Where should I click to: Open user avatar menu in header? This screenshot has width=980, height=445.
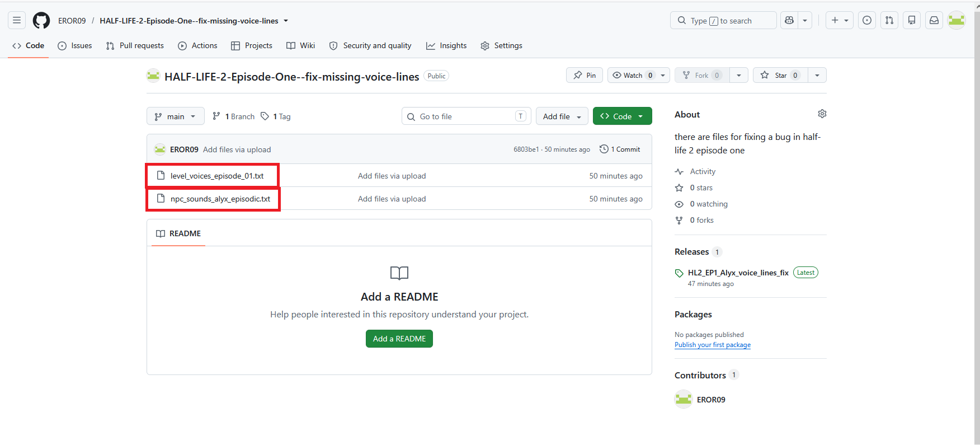point(957,21)
